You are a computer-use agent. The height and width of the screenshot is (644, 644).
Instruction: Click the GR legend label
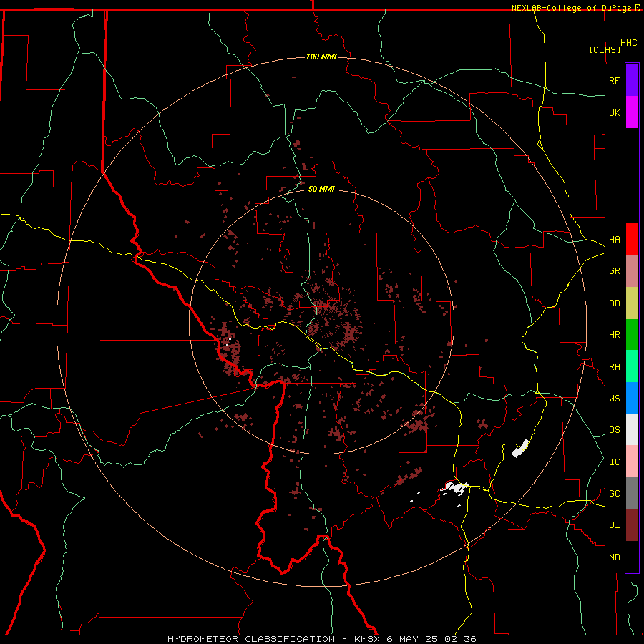point(614,271)
